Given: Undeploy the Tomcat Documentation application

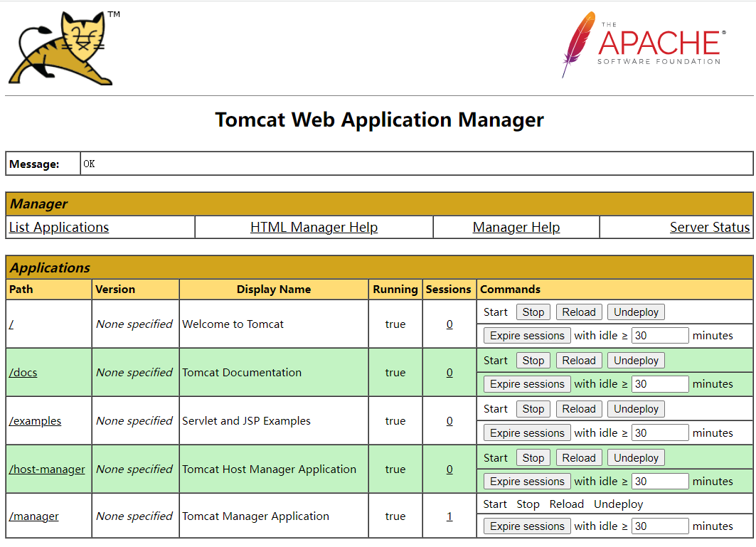Looking at the screenshot, I should [x=636, y=361].
